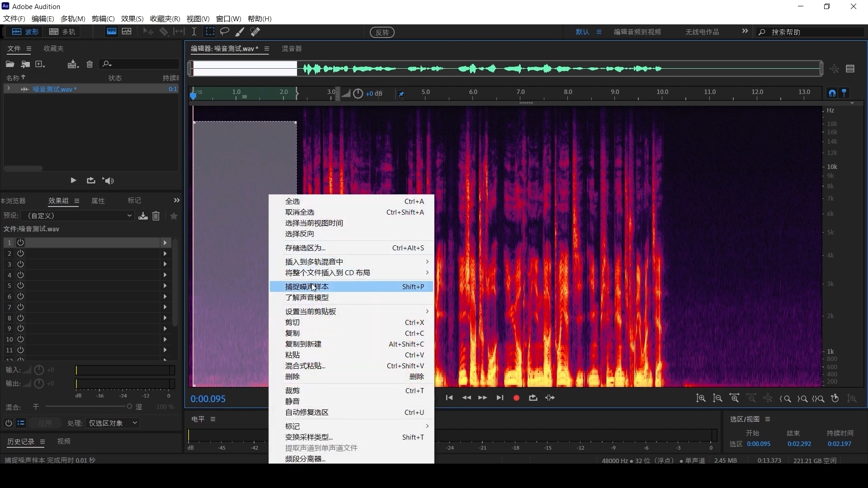Viewport: 868px width, 488px height.
Task: Switch to 多轨 multitrack view
Action: tap(63, 32)
